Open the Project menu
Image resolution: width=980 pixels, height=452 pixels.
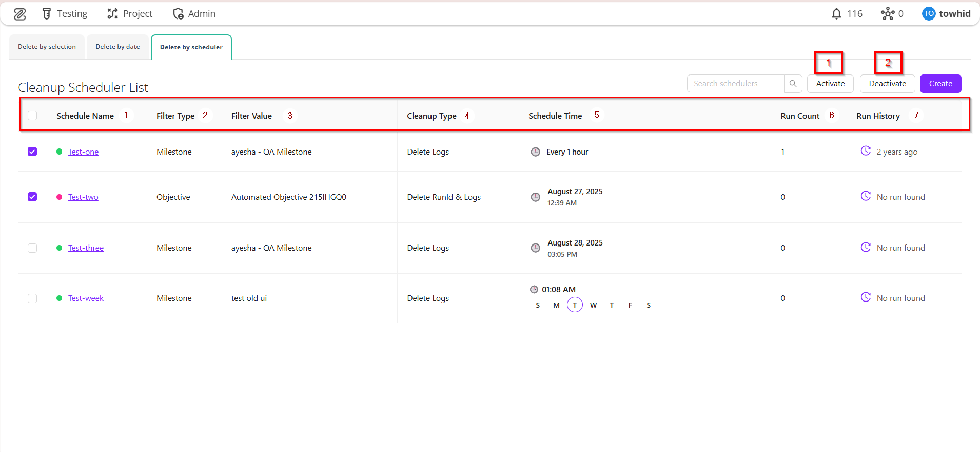[130, 14]
